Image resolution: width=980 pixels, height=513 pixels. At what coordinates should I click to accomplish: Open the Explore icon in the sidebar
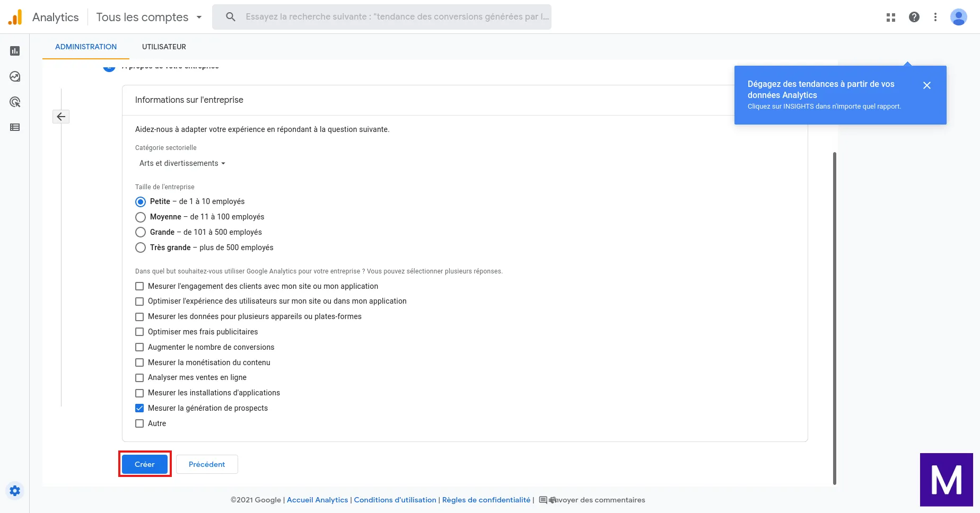point(15,76)
